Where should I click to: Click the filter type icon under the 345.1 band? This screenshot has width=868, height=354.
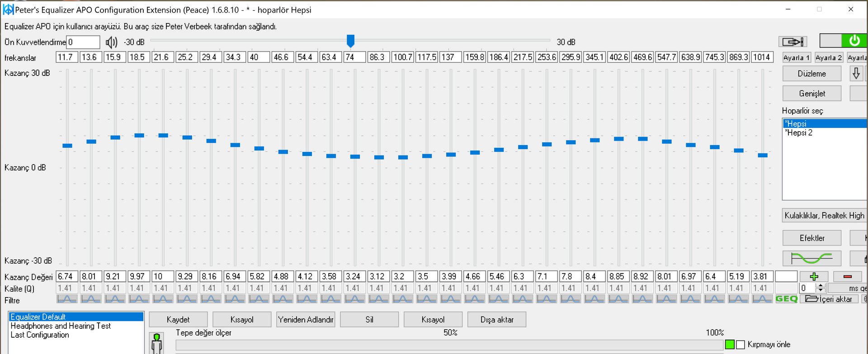pyautogui.click(x=594, y=299)
